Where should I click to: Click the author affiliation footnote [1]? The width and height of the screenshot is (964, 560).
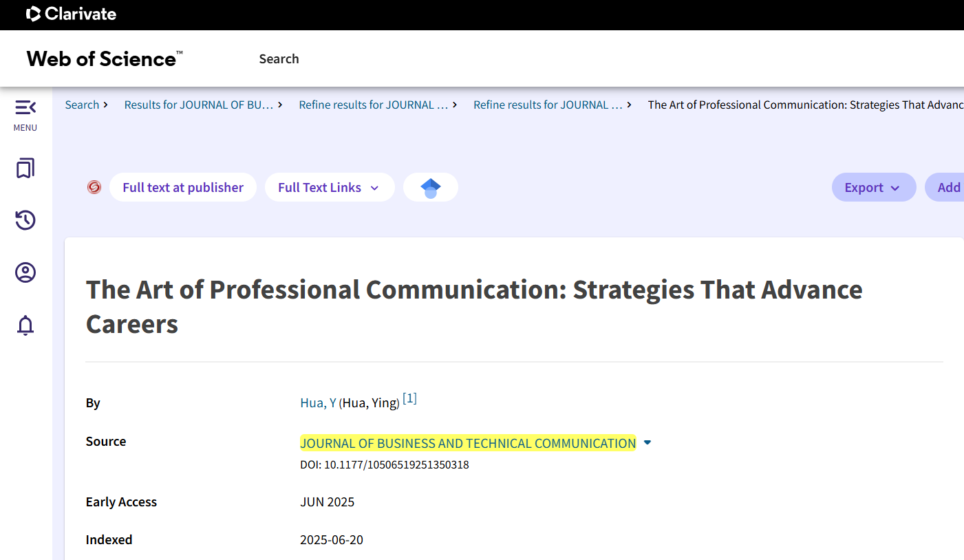409,399
